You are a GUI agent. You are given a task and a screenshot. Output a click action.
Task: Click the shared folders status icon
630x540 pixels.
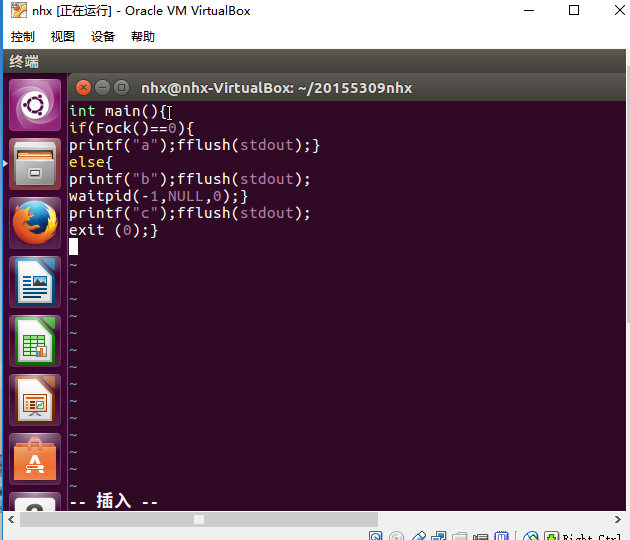pos(459,536)
